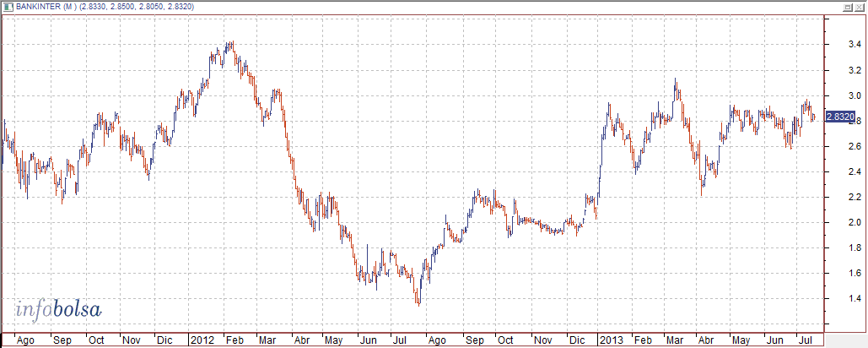Click the Abr label after 2012
The image size is (868, 348).
click(300, 340)
